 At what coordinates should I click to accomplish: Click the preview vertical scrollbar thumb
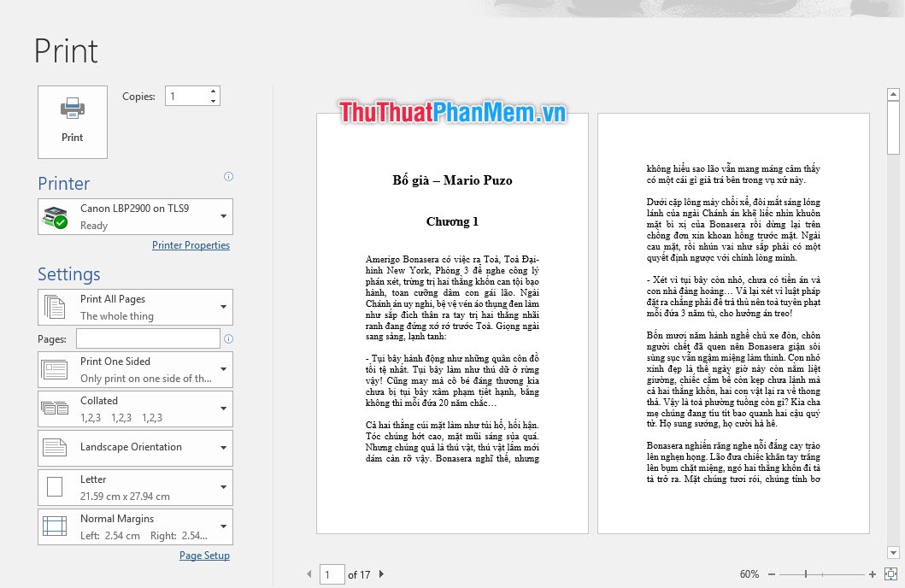point(893,127)
